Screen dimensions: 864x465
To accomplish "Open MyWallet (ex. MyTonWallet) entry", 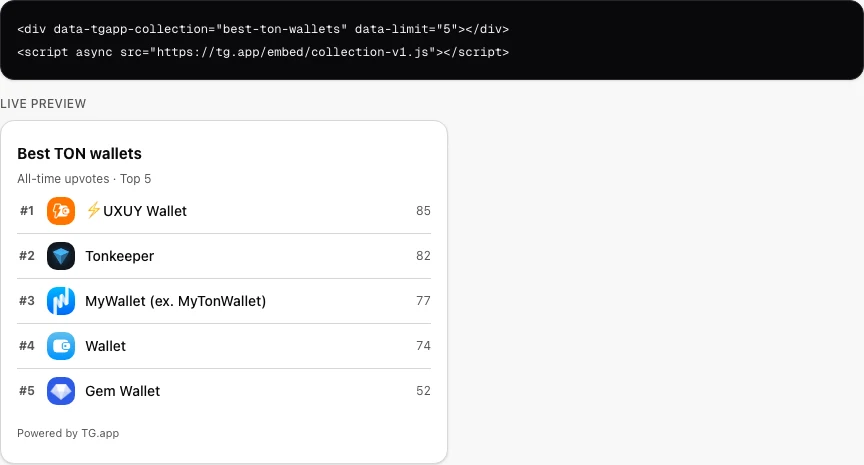I will (x=224, y=301).
